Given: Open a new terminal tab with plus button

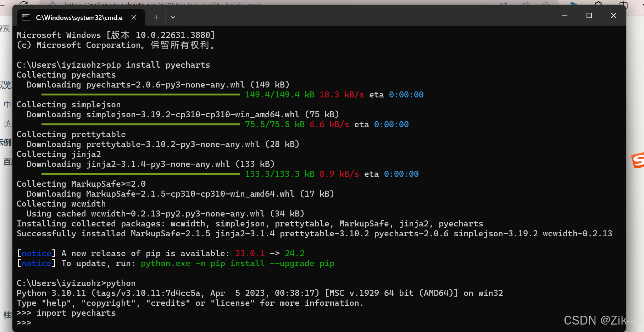Looking at the screenshot, I should click(x=157, y=17).
